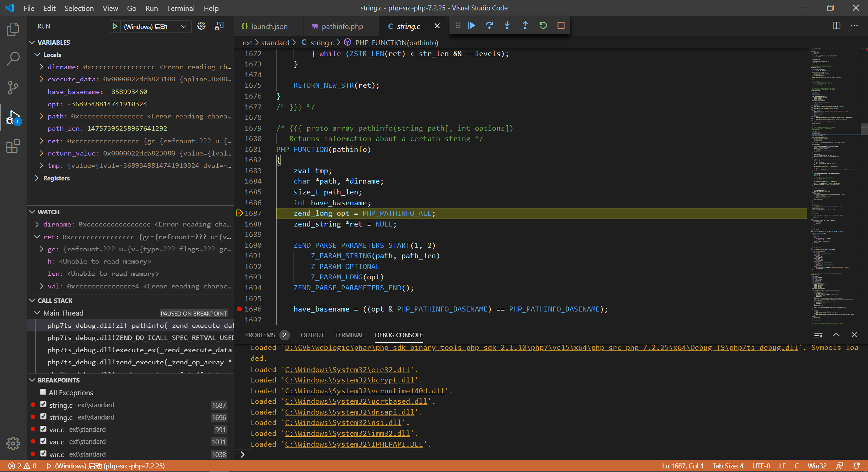The width and height of the screenshot is (868, 472).
Task: Expand gc under ret in Watch
Action: 41,249
